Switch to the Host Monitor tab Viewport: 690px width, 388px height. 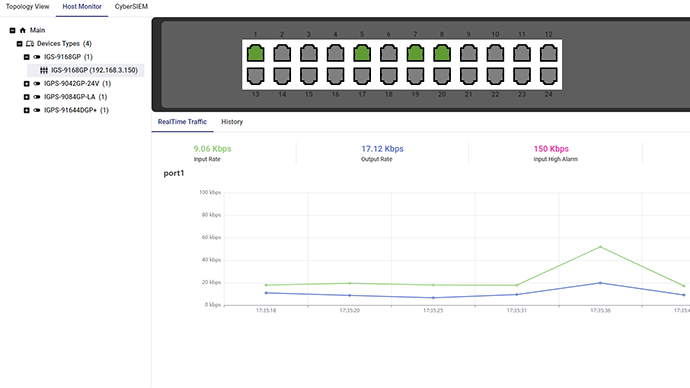(82, 7)
